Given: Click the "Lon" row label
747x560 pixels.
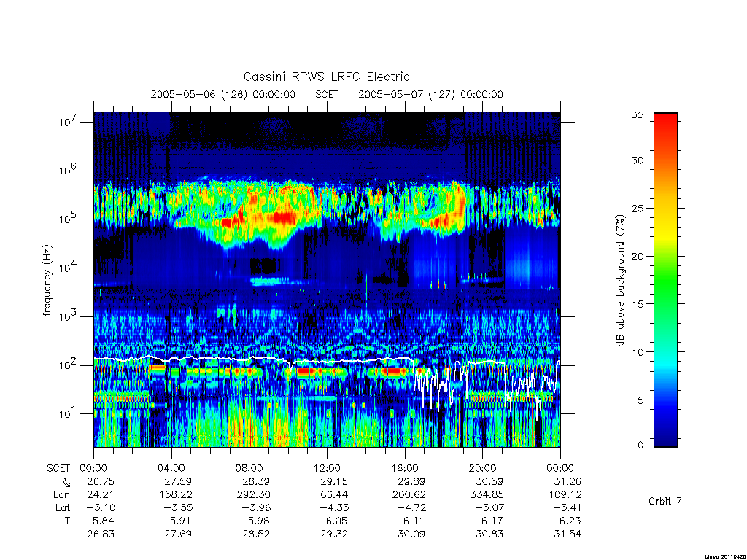Looking at the screenshot, I should (62, 495).
